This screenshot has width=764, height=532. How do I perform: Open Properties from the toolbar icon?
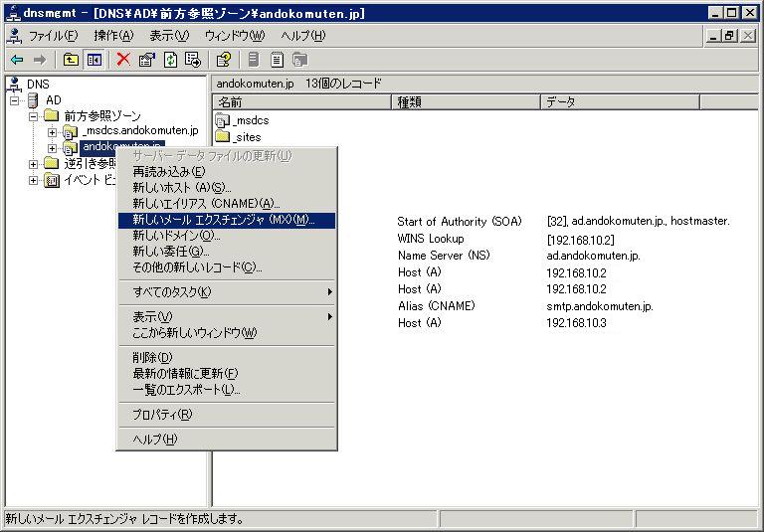pos(147,60)
